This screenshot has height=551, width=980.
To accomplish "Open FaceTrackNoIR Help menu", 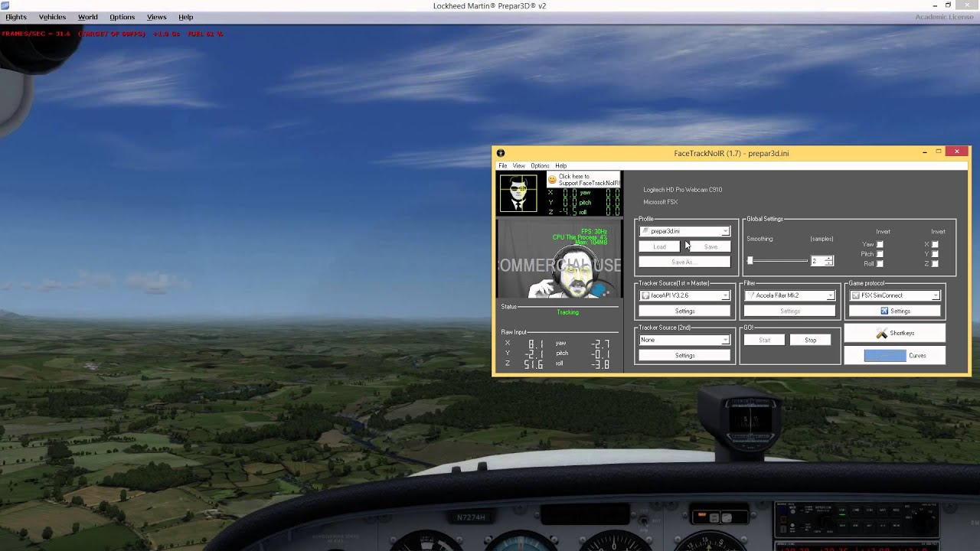I will 560,166.
